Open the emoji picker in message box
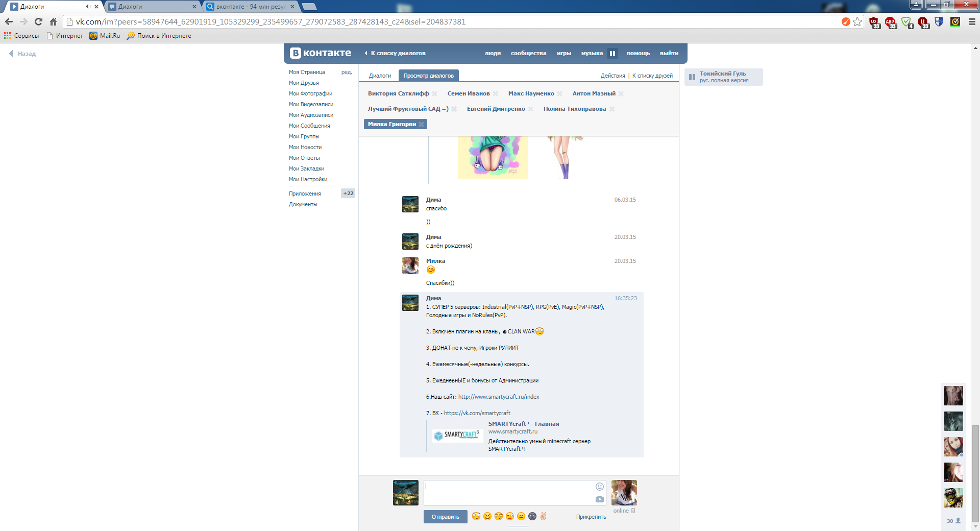Screen dimensions: 980x531 [600, 487]
